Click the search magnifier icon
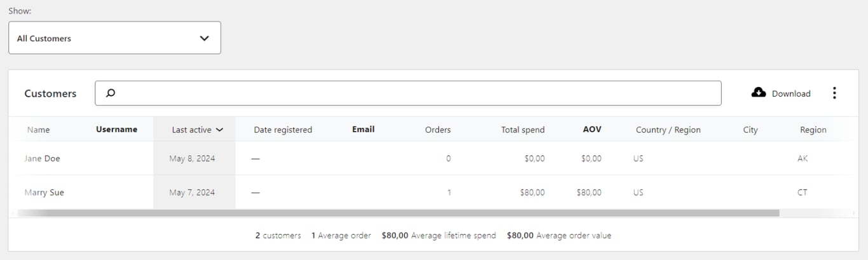Viewport: 868px width, 260px height. point(111,93)
